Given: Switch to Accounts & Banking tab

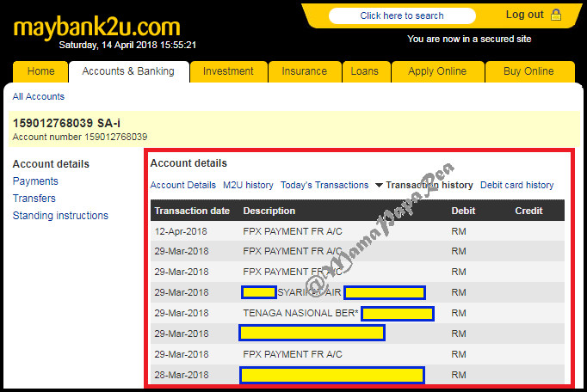Looking at the screenshot, I should (x=128, y=71).
